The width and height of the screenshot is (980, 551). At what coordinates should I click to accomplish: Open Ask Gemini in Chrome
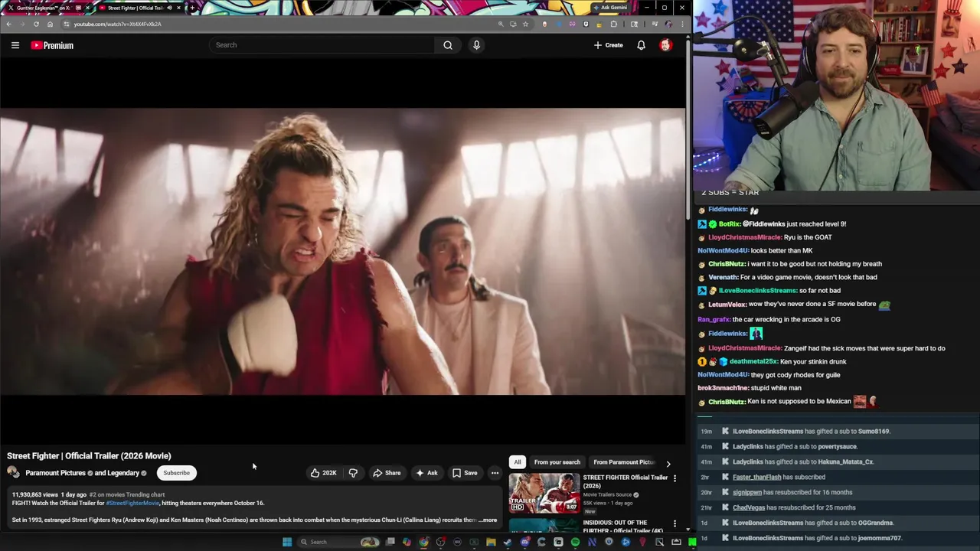(x=609, y=8)
